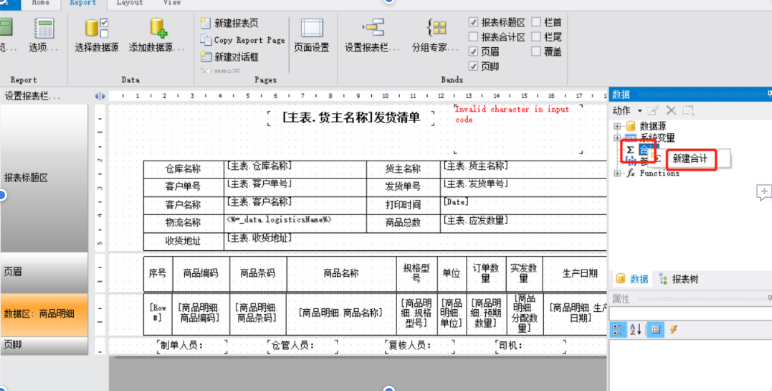Click 设置报表栏 button above bands list

[x=32, y=96]
